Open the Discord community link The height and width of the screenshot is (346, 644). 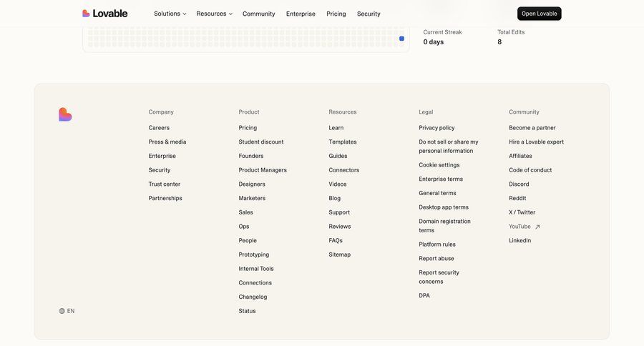coord(519,184)
